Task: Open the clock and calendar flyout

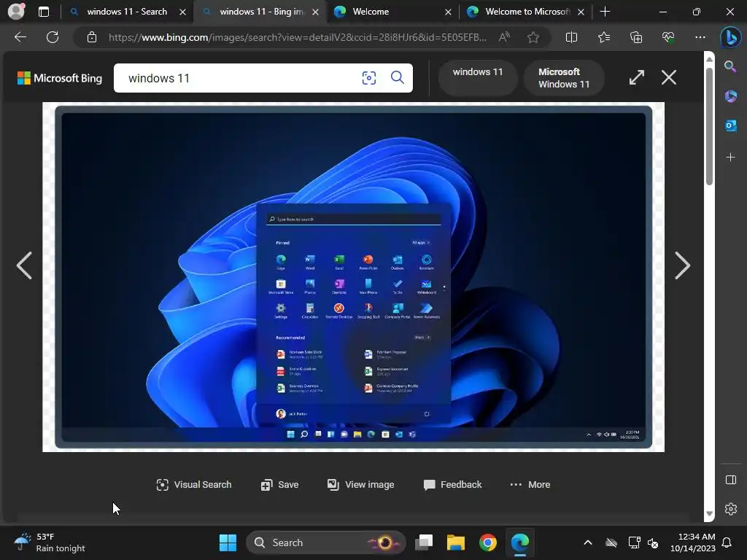Action: (693, 542)
